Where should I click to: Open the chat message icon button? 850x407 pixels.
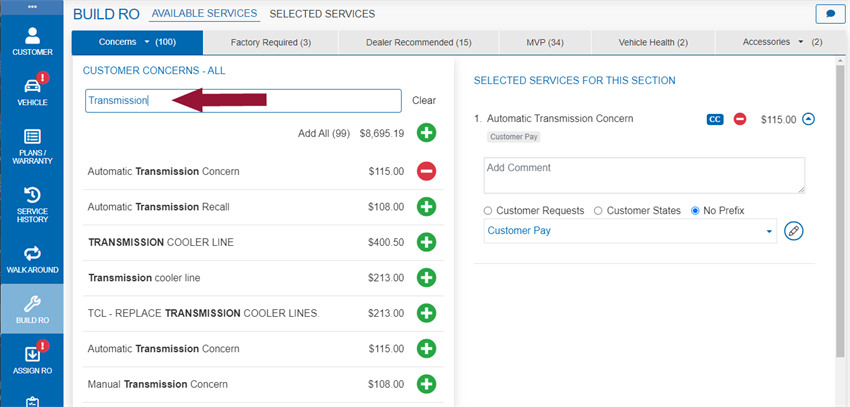tap(830, 14)
